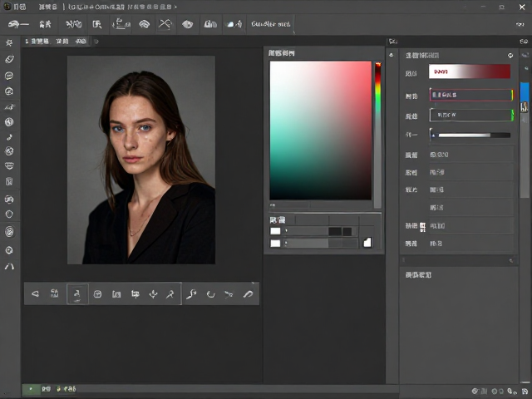Click the red-outlined input field in right panel
This screenshot has width=532, height=399.
(x=471, y=95)
